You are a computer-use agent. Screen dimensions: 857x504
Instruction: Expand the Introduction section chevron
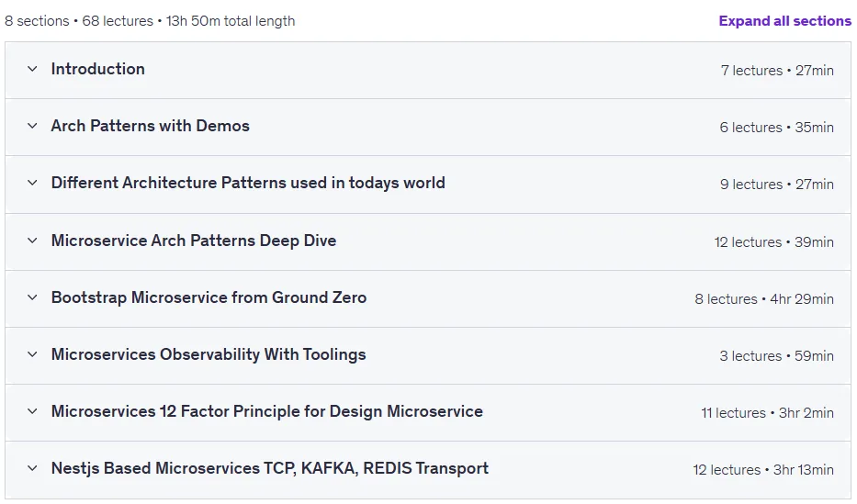32,70
